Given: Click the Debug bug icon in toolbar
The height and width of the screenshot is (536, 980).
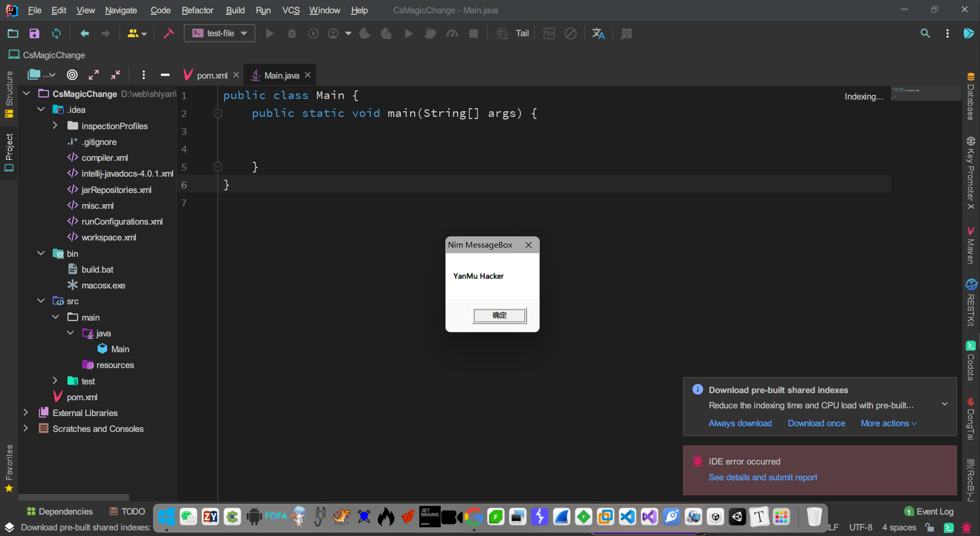Looking at the screenshot, I should (292, 34).
